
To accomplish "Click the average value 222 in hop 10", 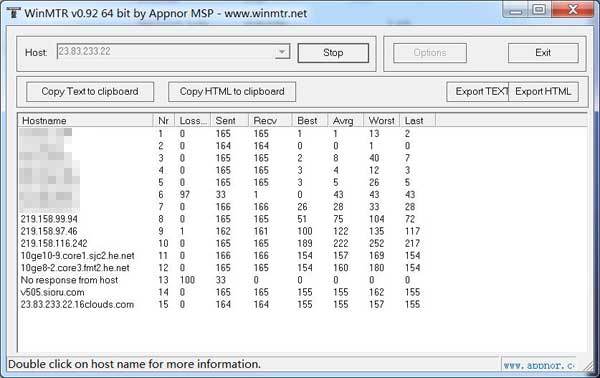I will coord(341,243).
